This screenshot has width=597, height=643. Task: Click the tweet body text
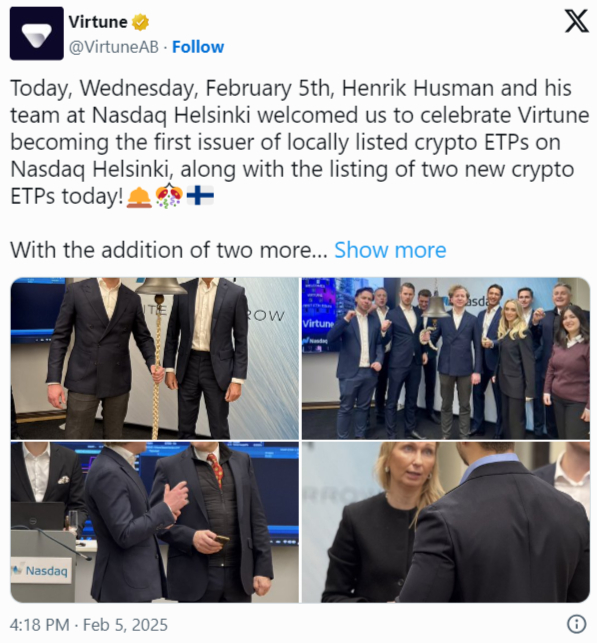(299, 142)
